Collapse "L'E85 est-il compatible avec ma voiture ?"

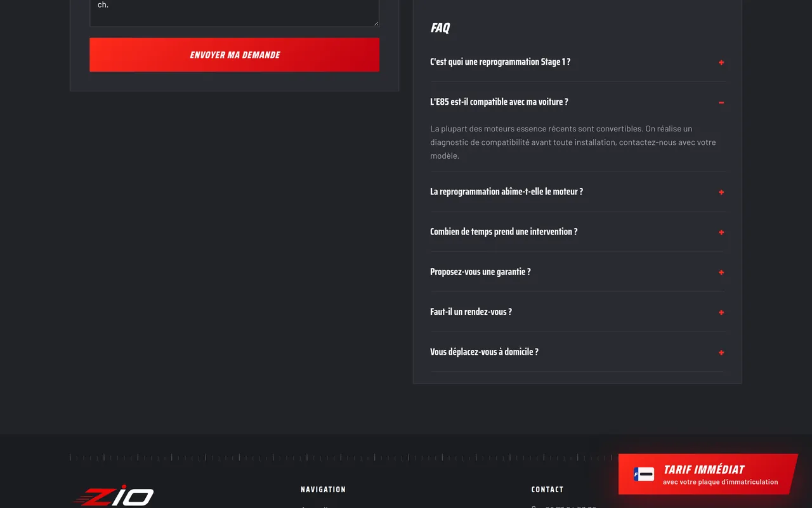coord(577,102)
